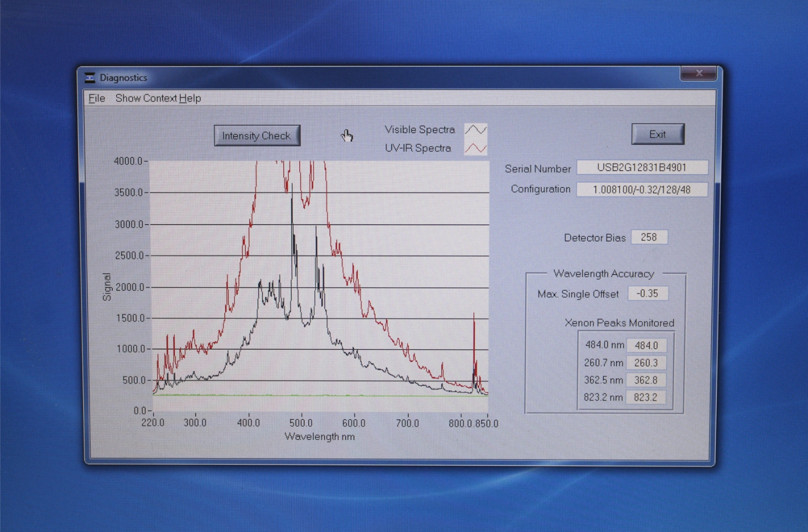This screenshot has width=808, height=532.
Task: Click the 823.2 nm measured peak value
Action: click(x=645, y=398)
